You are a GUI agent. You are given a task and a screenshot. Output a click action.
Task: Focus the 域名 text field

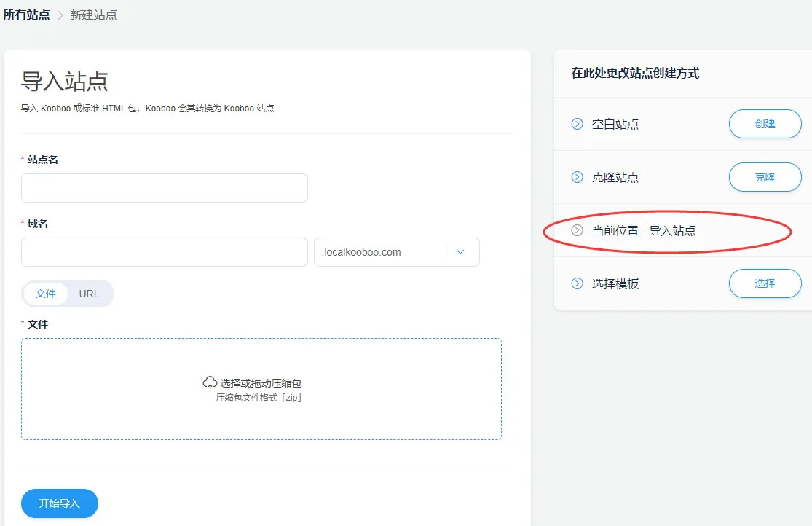click(x=165, y=252)
